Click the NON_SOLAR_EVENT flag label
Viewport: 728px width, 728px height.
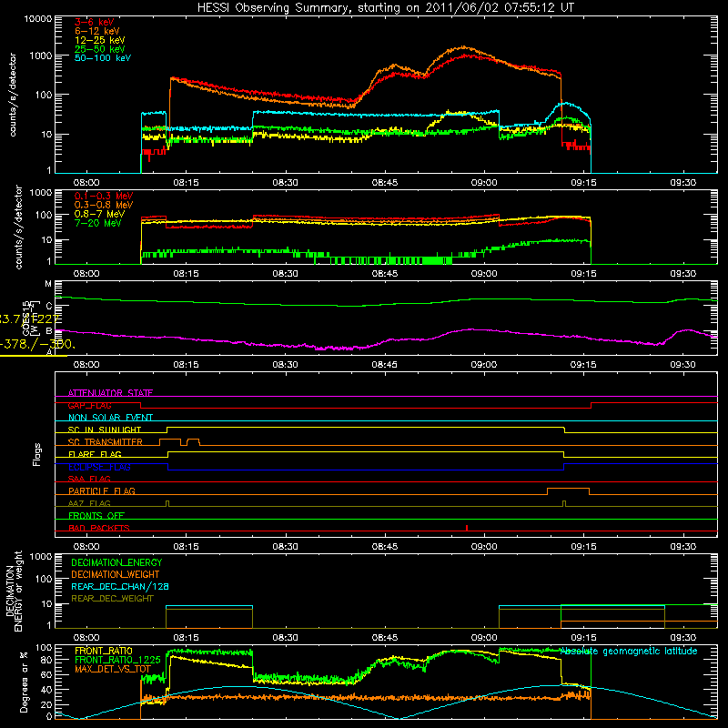tap(110, 418)
